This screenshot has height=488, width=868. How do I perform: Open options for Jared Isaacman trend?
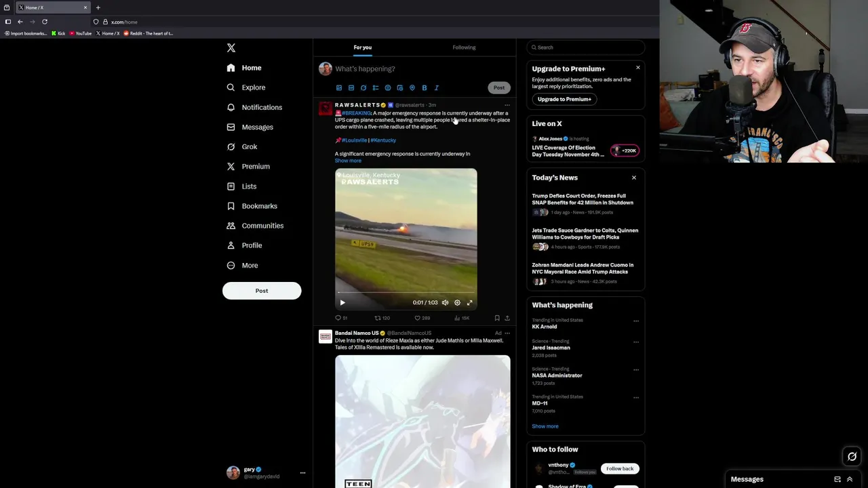coord(636,342)
